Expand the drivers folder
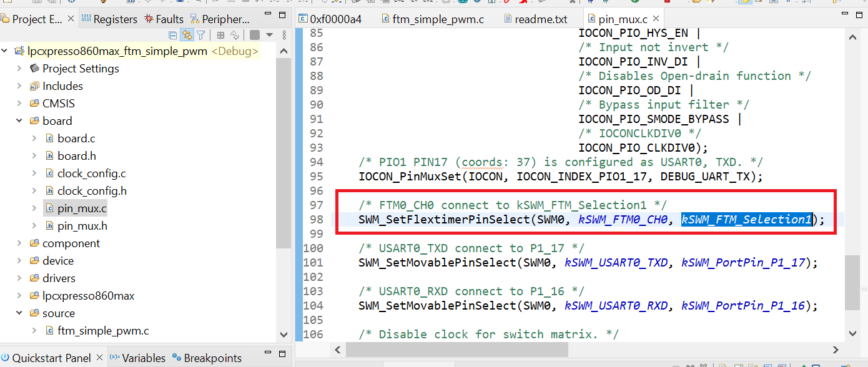The image size is (868, 367). [19, 278]
